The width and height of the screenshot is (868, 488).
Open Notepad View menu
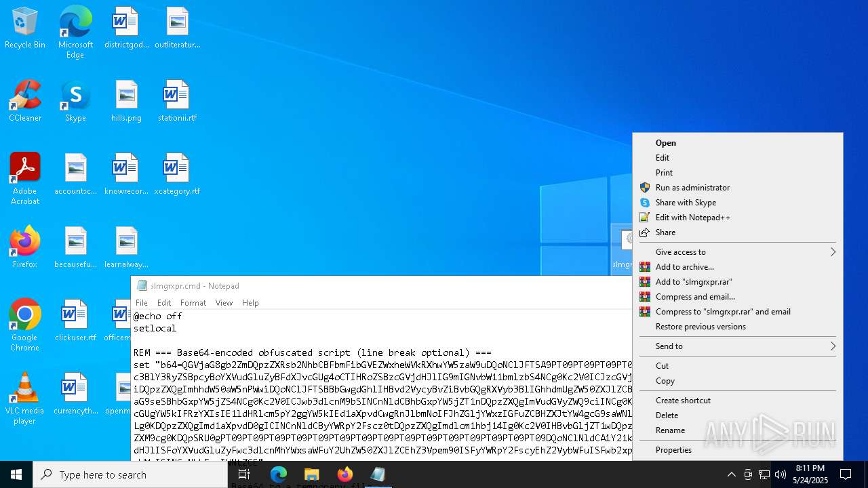pos(224,303)
